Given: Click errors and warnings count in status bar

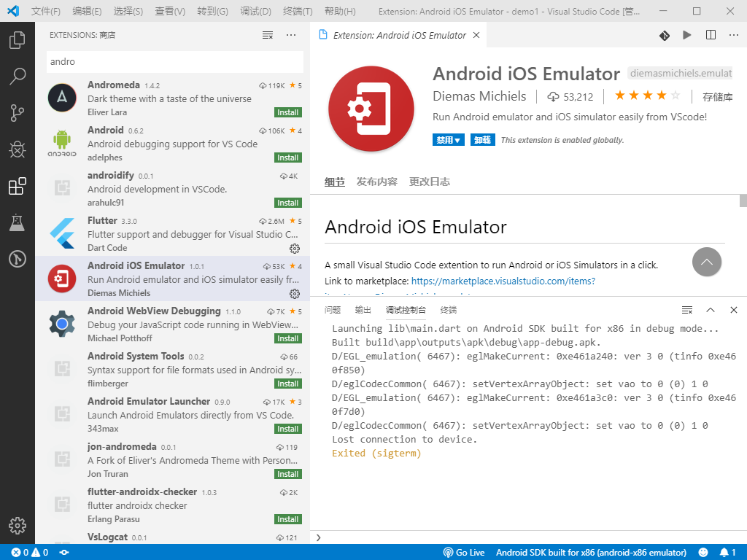Looking at the screenshot, I should pyautogui.click(x=29, y=553).
